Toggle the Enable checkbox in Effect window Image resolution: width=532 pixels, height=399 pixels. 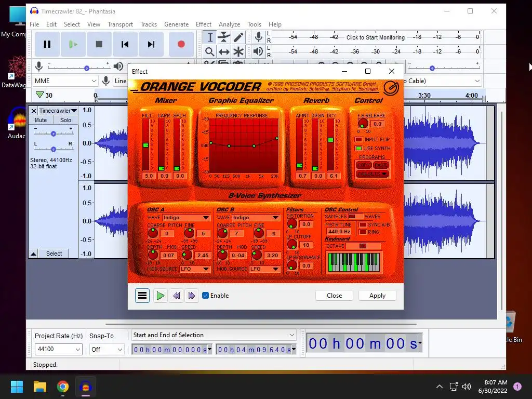pyautogui.click(x=205, y=296)
